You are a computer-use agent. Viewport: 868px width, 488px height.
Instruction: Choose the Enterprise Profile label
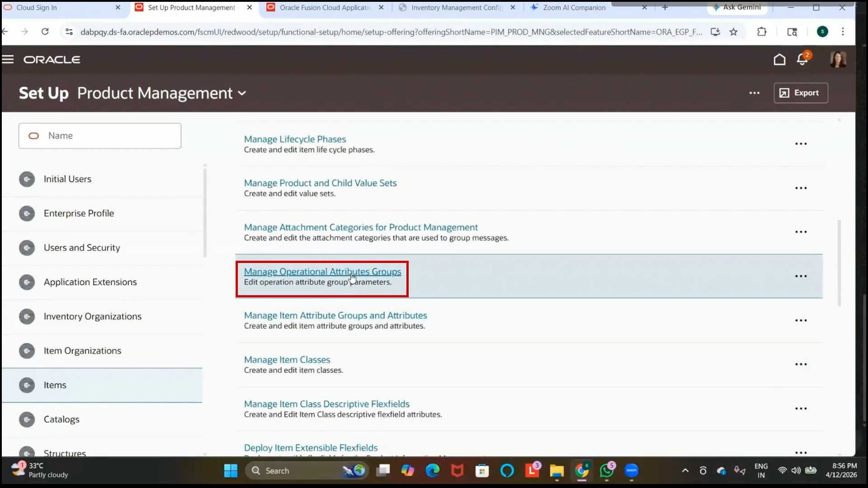[79, 213]
